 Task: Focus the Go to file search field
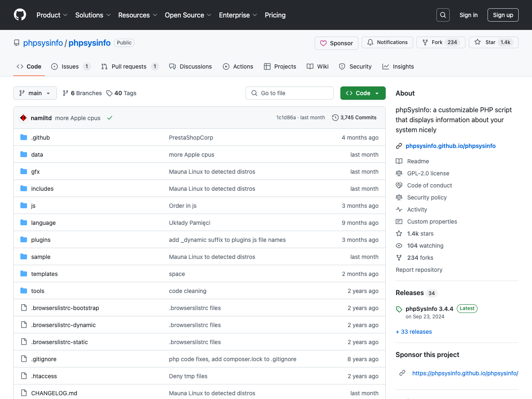click(290, 93)
